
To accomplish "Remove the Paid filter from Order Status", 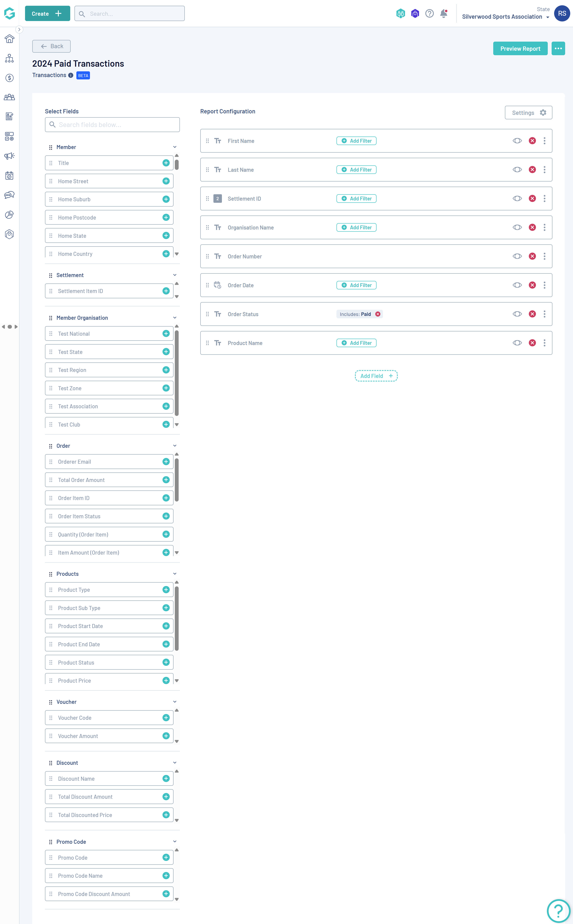I will [378, 314].
